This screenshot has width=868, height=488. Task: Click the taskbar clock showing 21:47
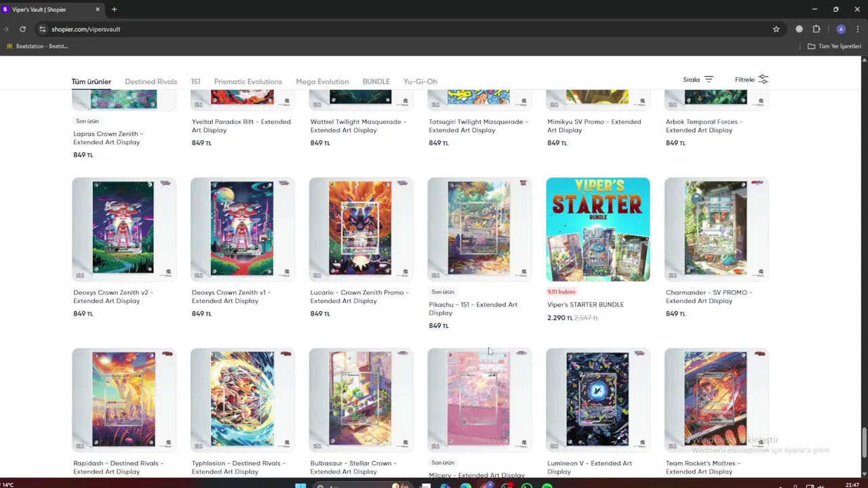[853, 485]
